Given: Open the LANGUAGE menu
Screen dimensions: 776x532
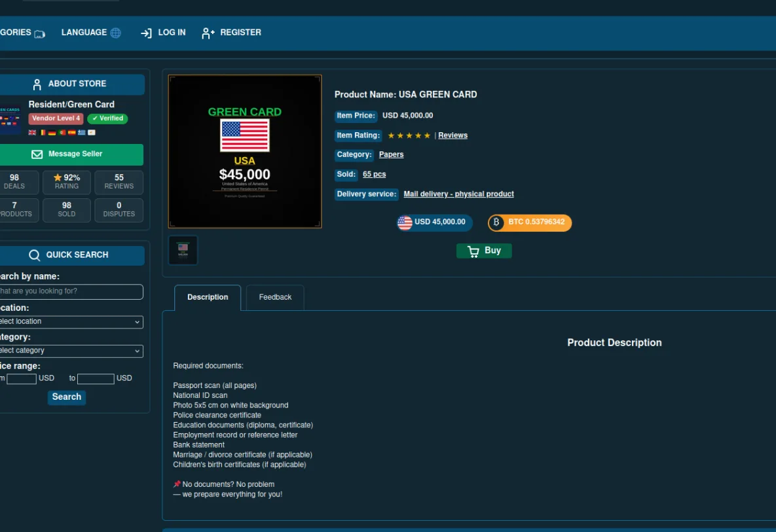Looking at the screenshot, I should pos(91,33).
